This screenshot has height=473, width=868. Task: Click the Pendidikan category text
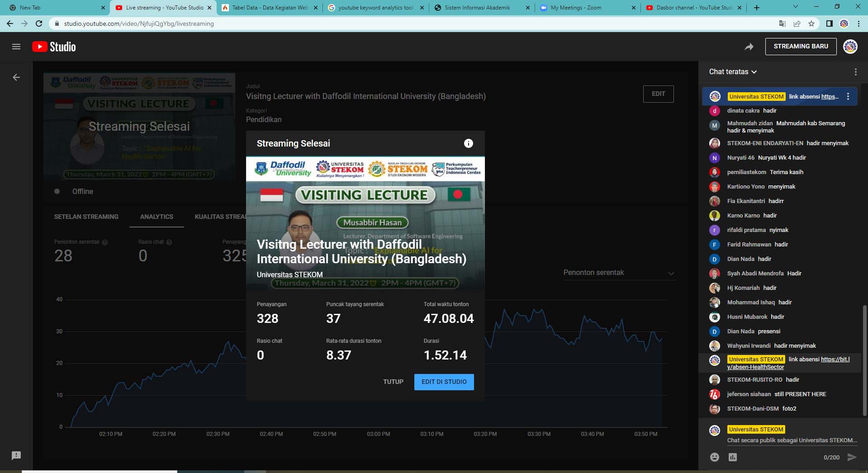pyautogui.click(x=264, y=120)
